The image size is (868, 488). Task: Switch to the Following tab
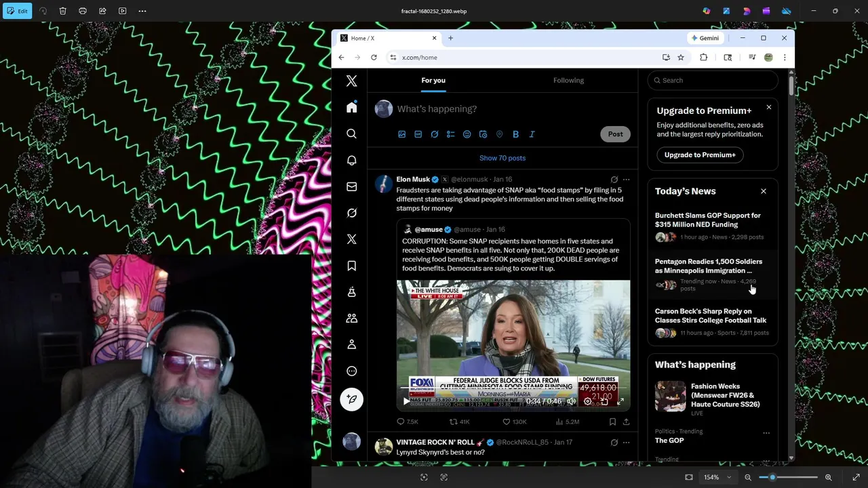coord(568,80)
